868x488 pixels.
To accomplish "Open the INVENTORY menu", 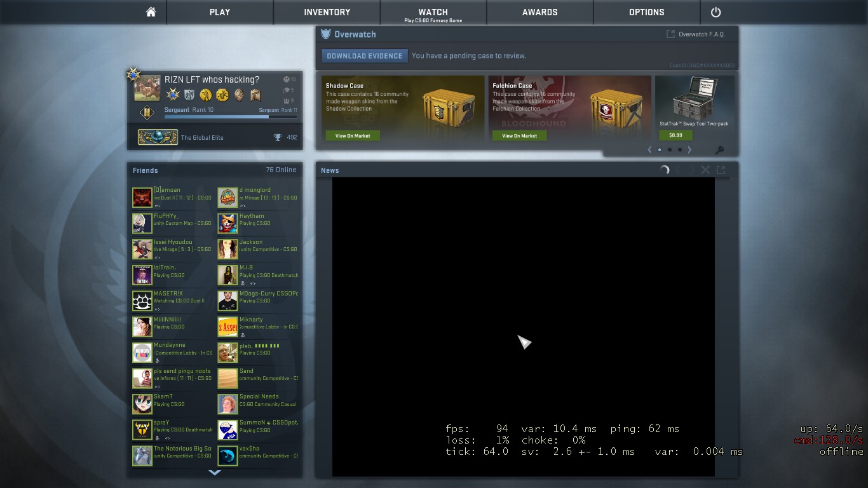I will [x=327, y=12].
